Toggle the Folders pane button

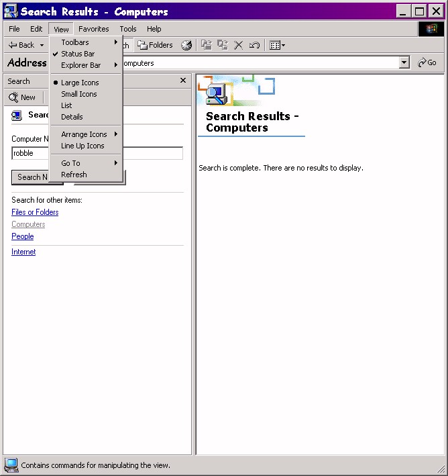(x=156, y=45)
